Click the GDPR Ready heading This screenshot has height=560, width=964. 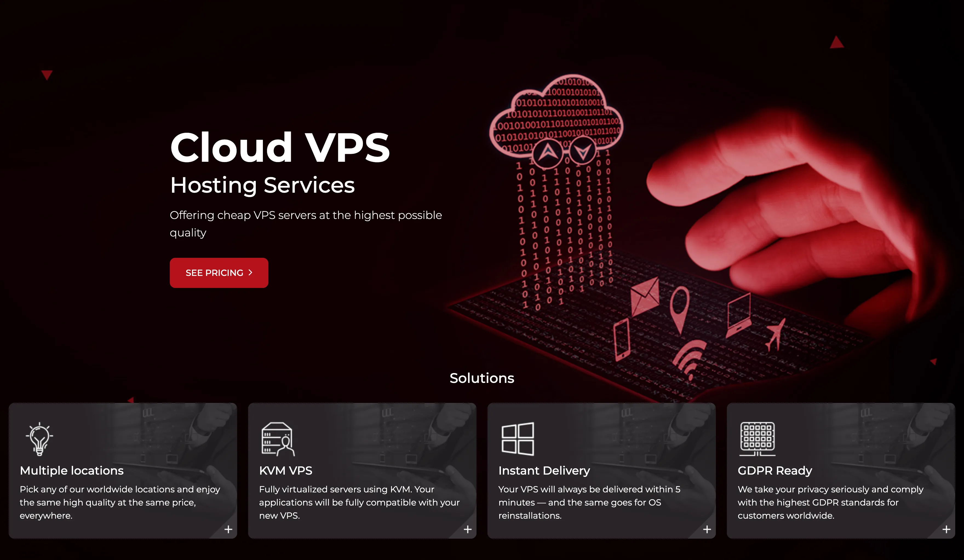[x=775, y=470]
